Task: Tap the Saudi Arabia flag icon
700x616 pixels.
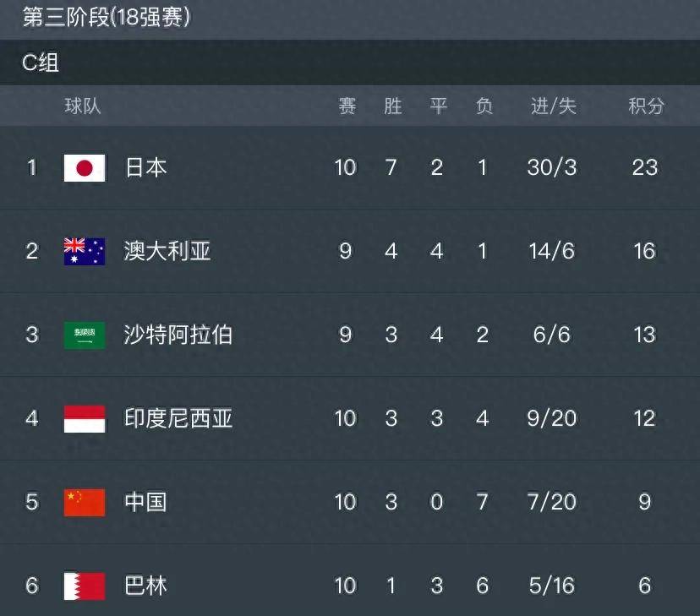Action: tap(85, 335)
